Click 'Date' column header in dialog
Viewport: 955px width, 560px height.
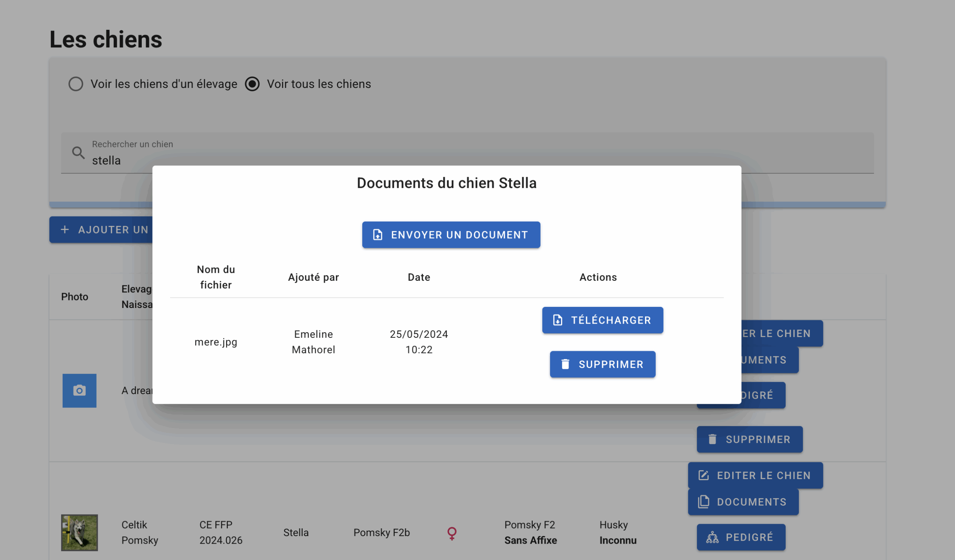tap(419, 277)
